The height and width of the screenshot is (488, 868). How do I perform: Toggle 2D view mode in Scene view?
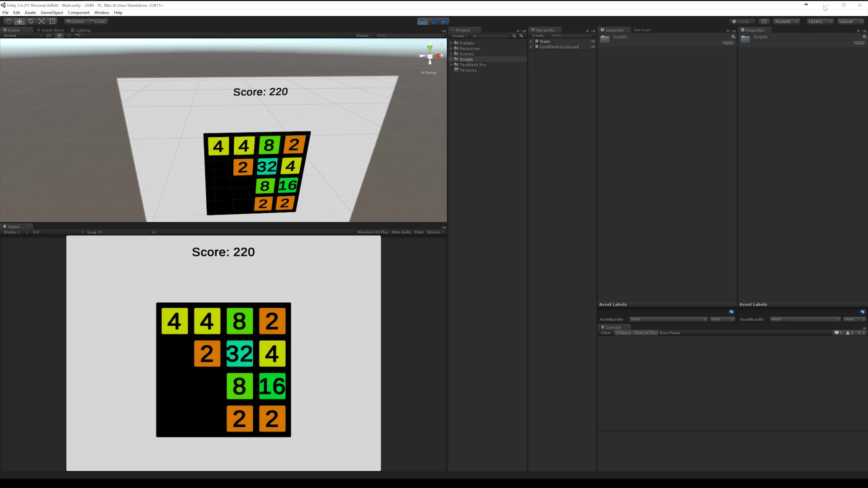point(48,35)
